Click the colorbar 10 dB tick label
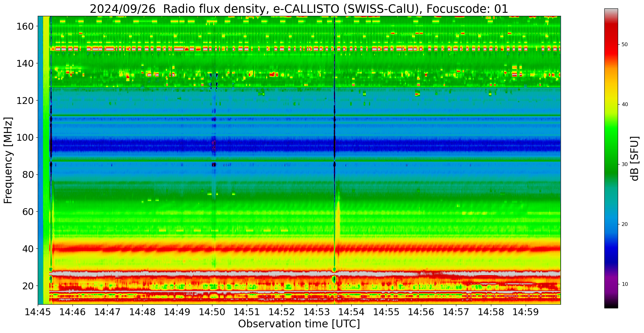The height and width of the screenshot is (333, 644). [x=625, y=284]
